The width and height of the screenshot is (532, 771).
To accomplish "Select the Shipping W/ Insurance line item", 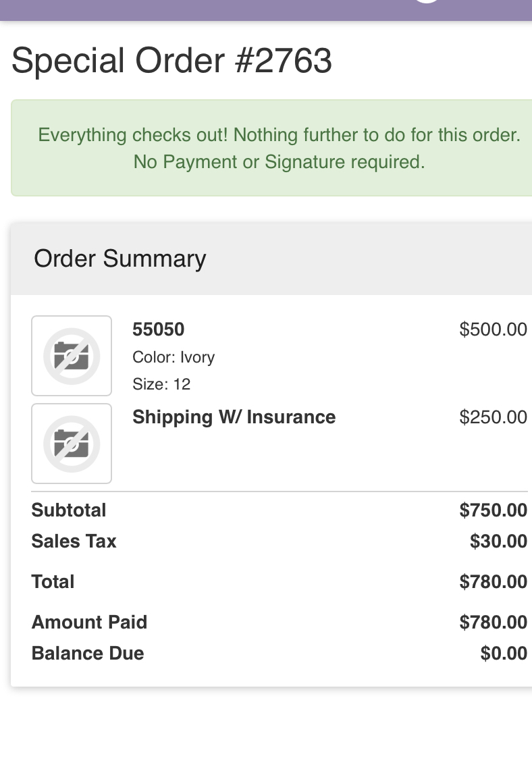I will click(234, 417).
